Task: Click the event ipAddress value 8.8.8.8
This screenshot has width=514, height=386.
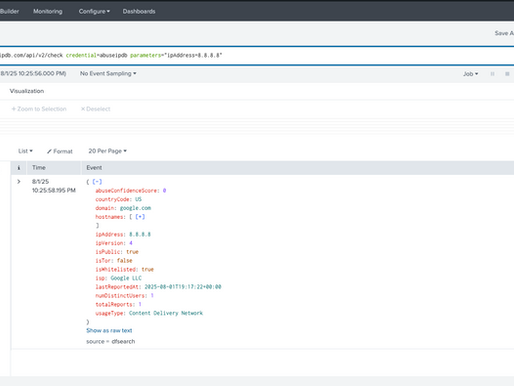Action: (140, 234)
